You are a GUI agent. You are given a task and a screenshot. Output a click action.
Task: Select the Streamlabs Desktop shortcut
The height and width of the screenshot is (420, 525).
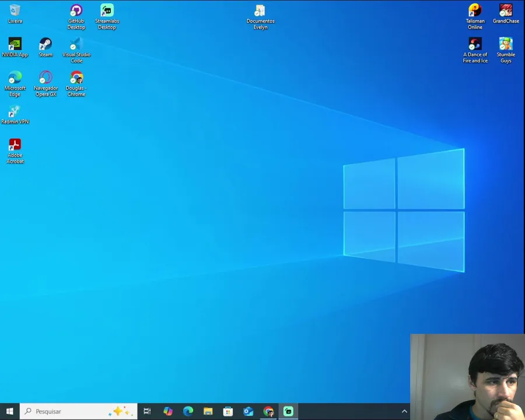pyautogui.click(x=107, y=17)
